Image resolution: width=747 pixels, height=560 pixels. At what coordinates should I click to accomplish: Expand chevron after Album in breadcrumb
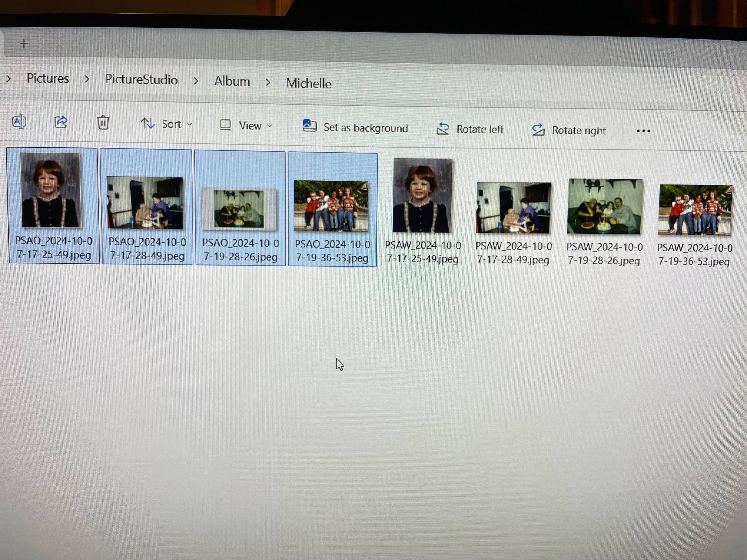click(268, 82)
